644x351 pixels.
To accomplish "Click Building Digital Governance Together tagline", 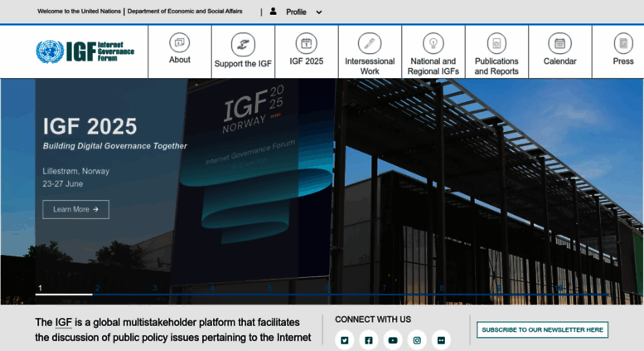I will (x=115, y=146).
